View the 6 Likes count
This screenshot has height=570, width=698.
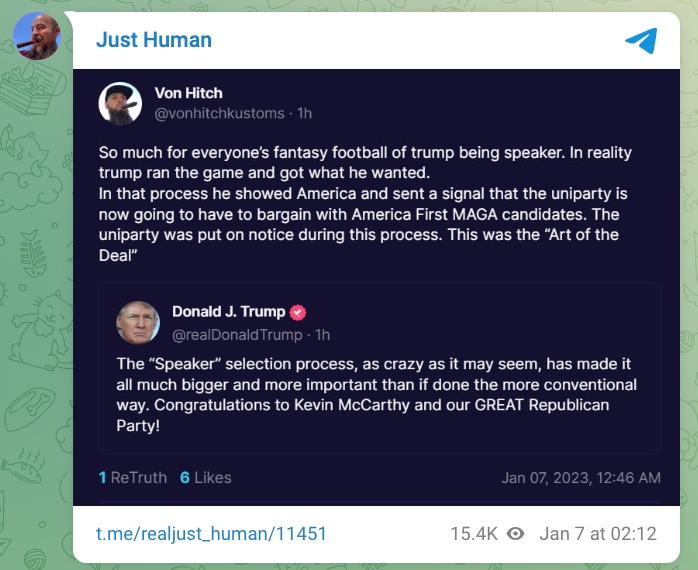coord(206,477)
